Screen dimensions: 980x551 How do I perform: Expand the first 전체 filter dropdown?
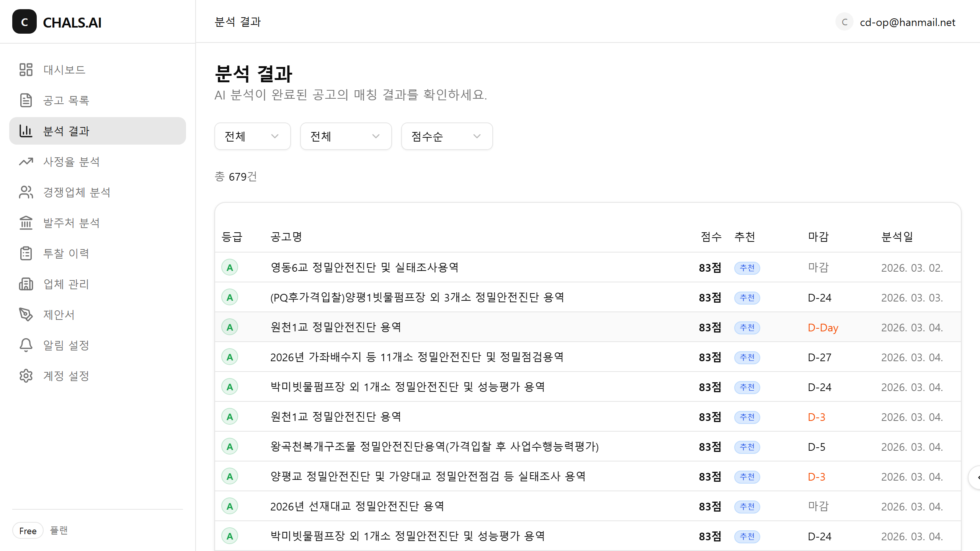point(252,136)
